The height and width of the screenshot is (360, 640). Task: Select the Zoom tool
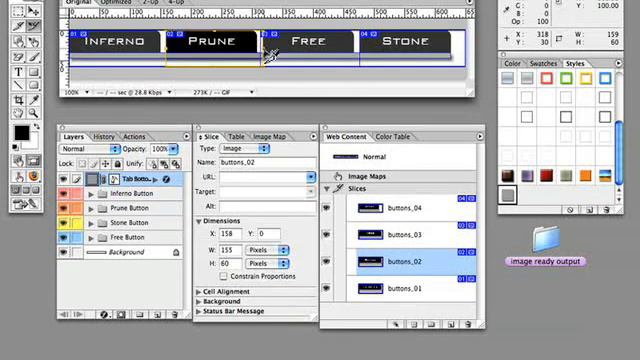tap(33, 113)
